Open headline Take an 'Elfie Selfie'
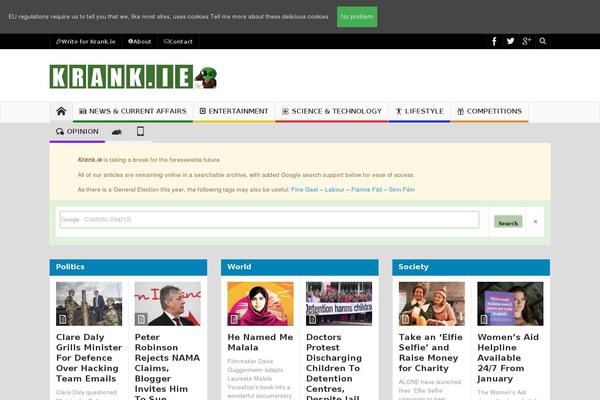 coord(431,353)
